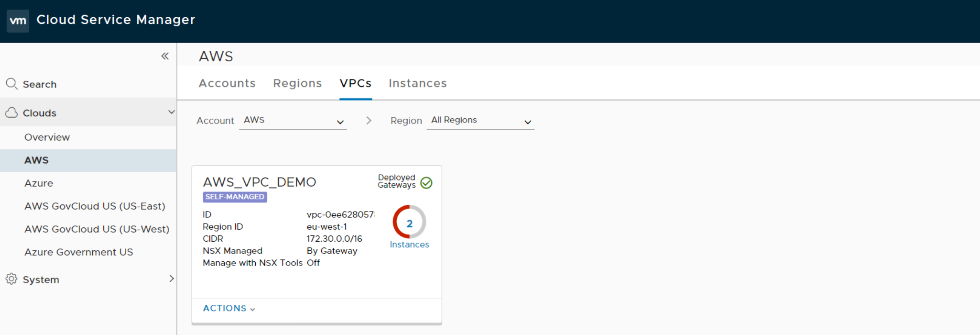Collapse the Clouds section chevron

171,112
